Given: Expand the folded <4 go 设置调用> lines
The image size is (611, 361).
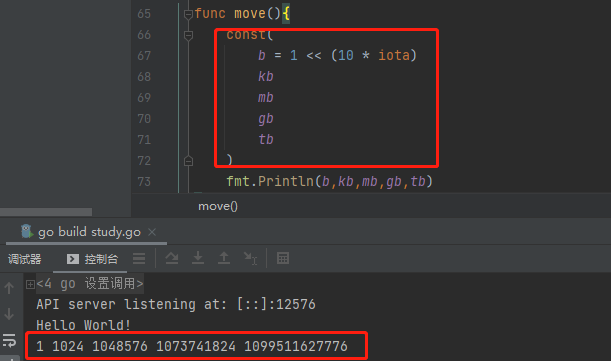Looking at the screenshot, I should [x=30, y=284].
